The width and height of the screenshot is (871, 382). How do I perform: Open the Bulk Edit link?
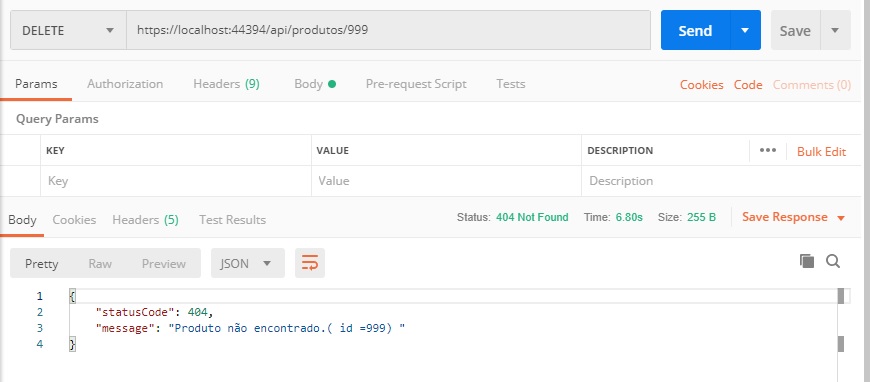822,152
